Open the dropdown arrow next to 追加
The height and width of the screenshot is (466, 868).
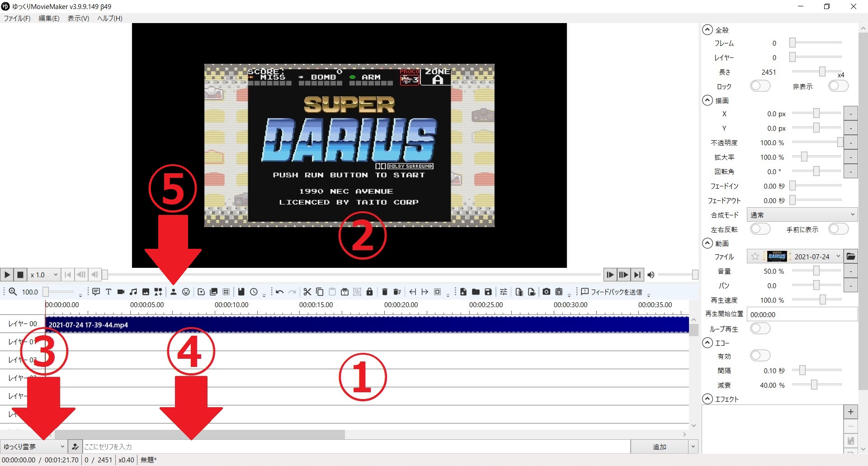pos(693,447)
